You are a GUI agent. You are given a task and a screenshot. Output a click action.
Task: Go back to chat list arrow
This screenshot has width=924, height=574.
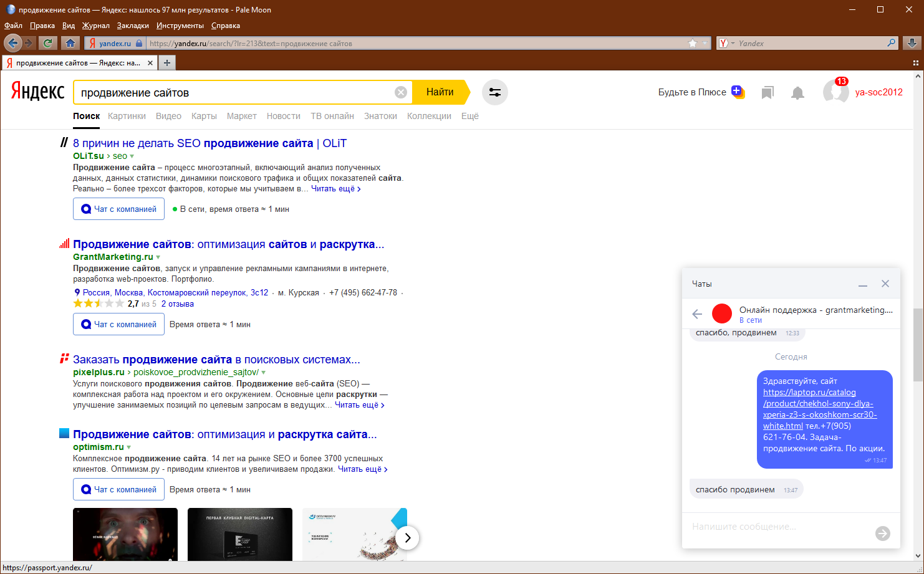[x=697, y=314]
